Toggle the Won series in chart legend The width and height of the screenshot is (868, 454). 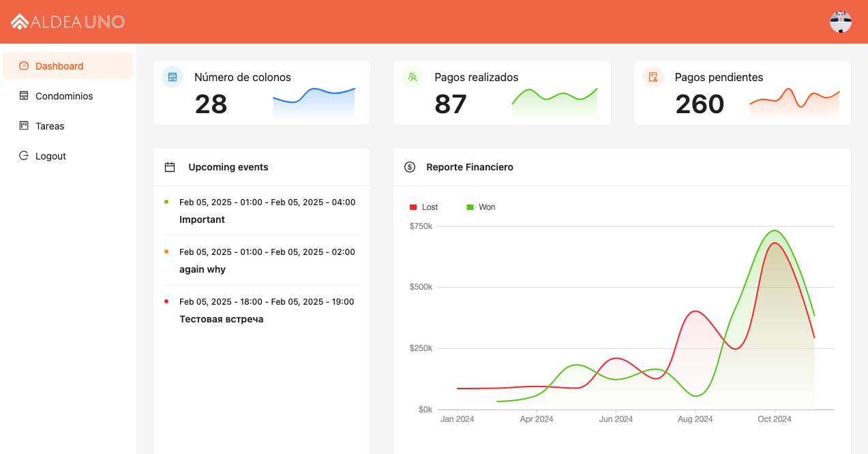click(481, 207)
